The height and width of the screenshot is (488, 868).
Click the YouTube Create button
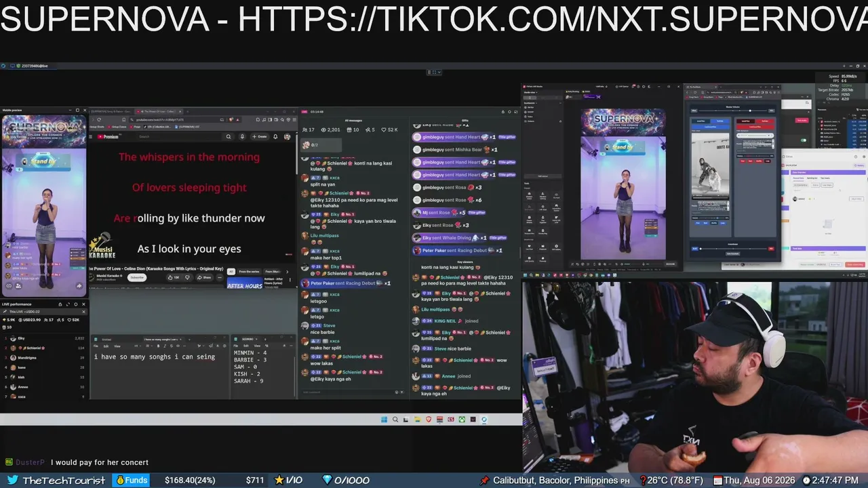coord(260,136)
